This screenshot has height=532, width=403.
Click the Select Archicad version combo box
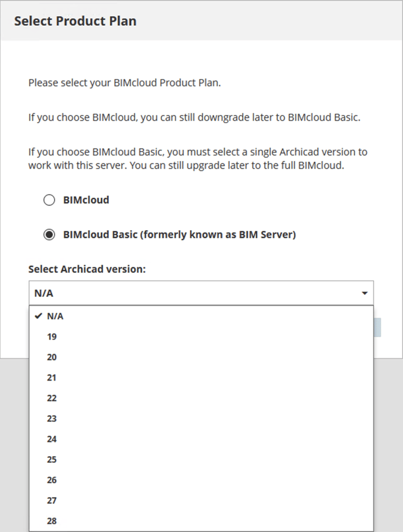coord(192,293)
